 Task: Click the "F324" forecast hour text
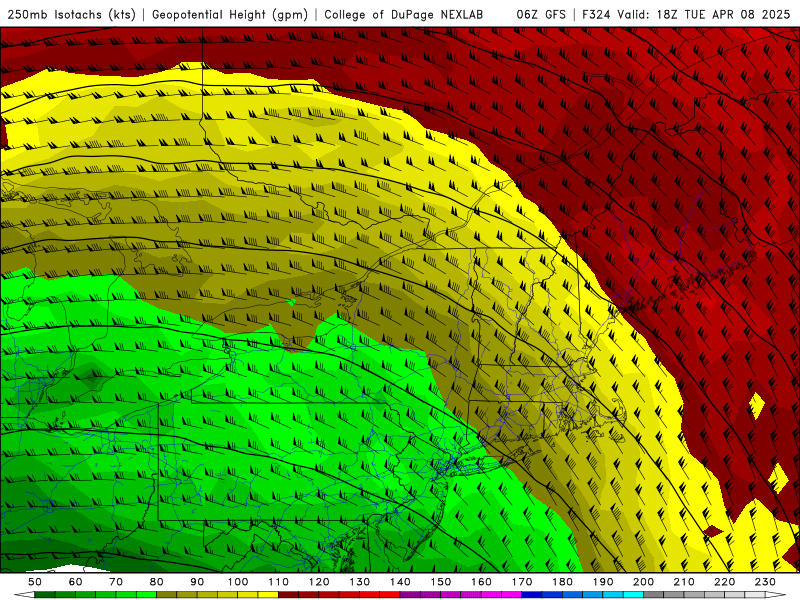coord(597,15)
